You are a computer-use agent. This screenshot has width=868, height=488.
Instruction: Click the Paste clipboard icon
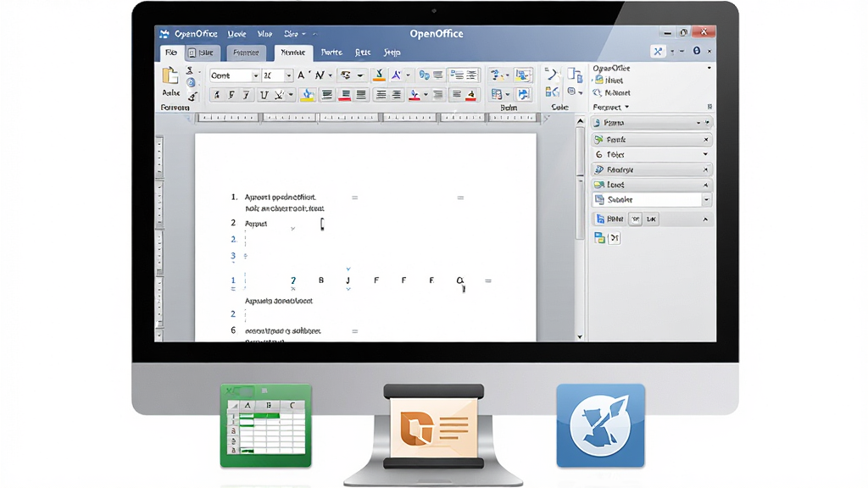(x=170, y=76)
